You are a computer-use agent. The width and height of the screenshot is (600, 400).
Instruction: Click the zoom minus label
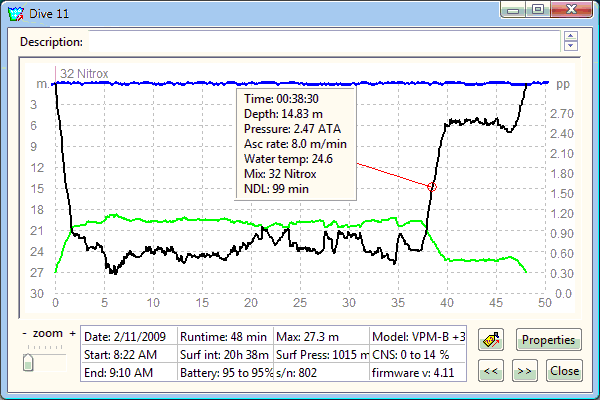pos(23,333)
